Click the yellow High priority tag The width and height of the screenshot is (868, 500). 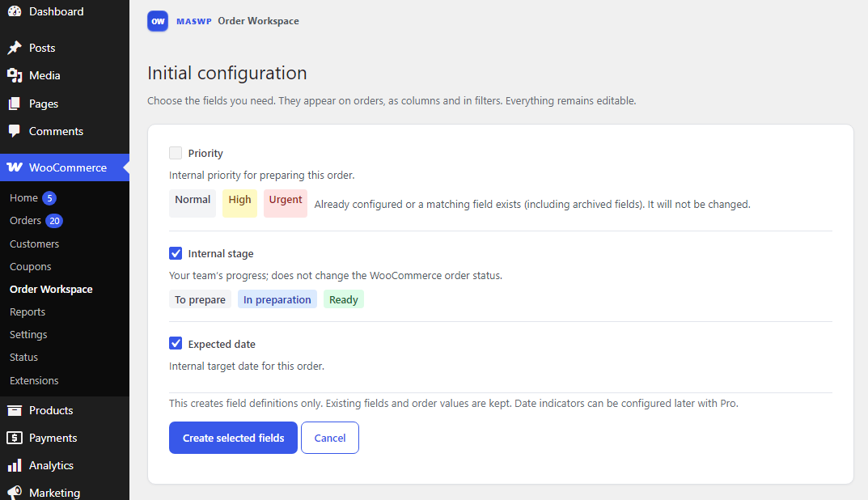pos(239,203)
